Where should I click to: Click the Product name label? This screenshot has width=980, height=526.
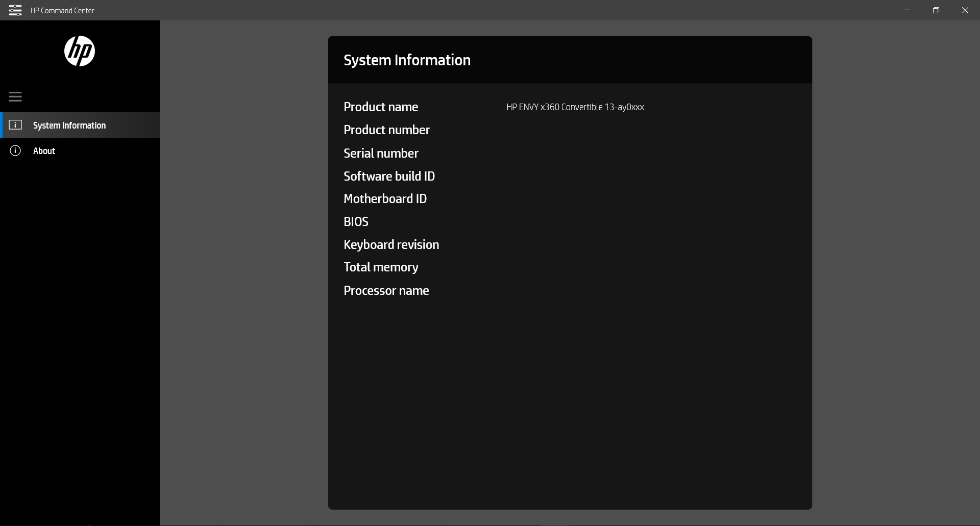click(381, 107)
